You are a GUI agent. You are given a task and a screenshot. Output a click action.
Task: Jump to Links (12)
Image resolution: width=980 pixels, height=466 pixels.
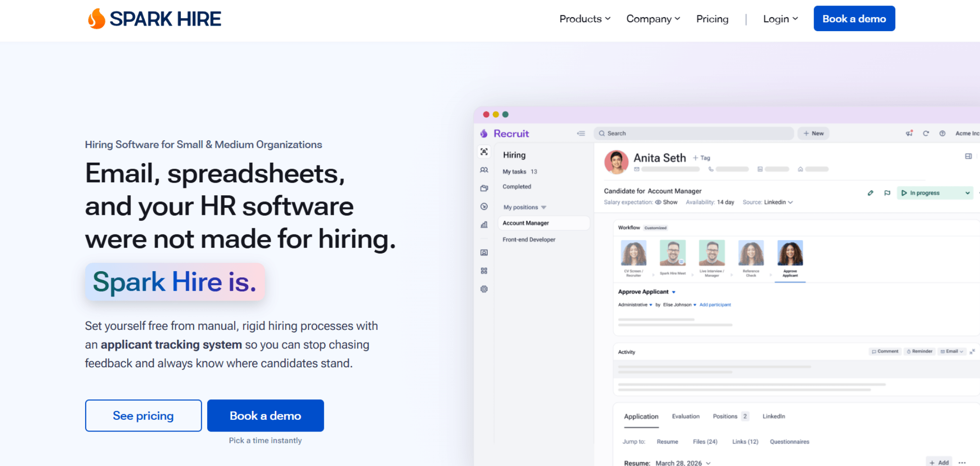pos(745,442)
